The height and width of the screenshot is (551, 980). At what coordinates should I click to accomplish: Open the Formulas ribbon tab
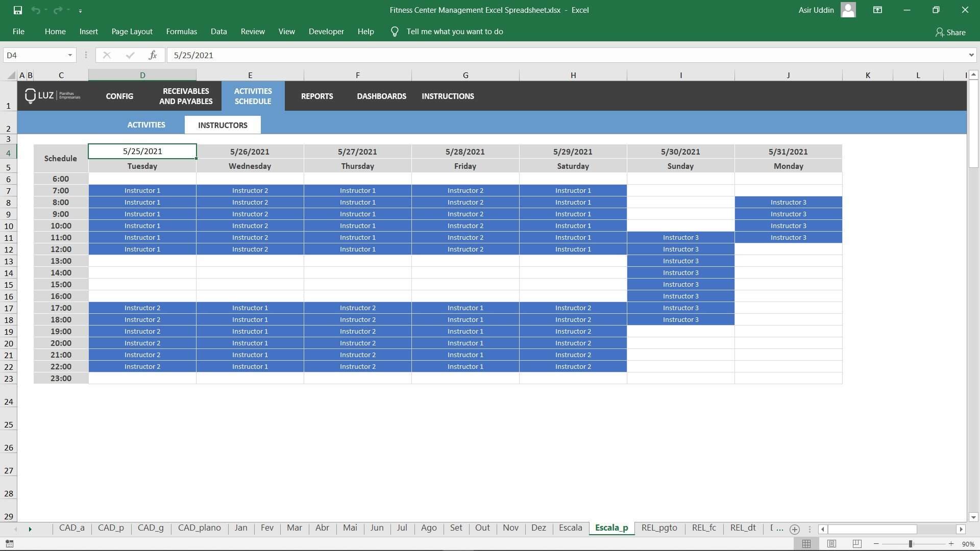[181, 32]
